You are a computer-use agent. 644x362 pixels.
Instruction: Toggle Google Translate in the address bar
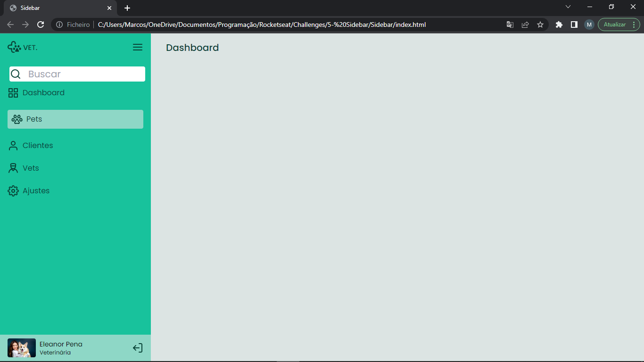coord(510,24)
